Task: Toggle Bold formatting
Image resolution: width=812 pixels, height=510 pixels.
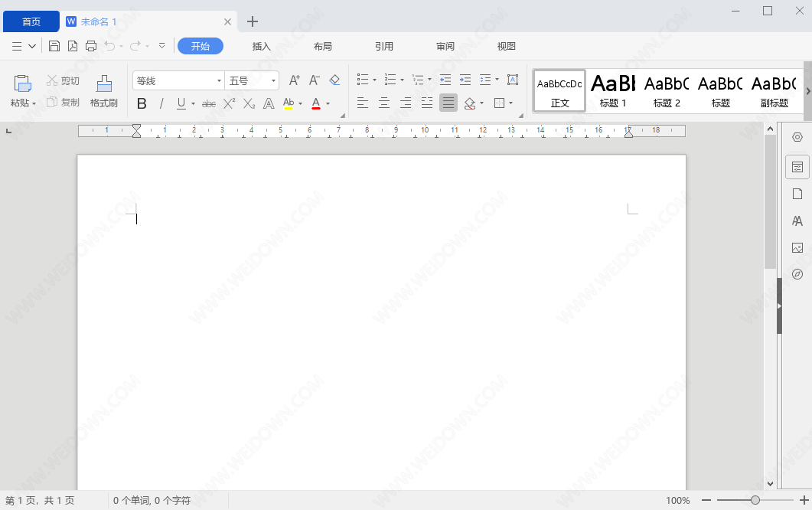Action: (142, 103)
